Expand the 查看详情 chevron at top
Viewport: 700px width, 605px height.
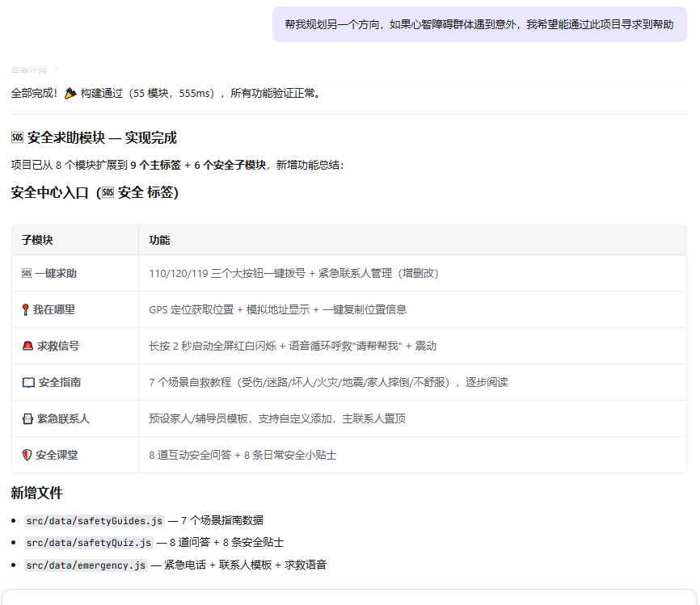click(x=56, y=69)
